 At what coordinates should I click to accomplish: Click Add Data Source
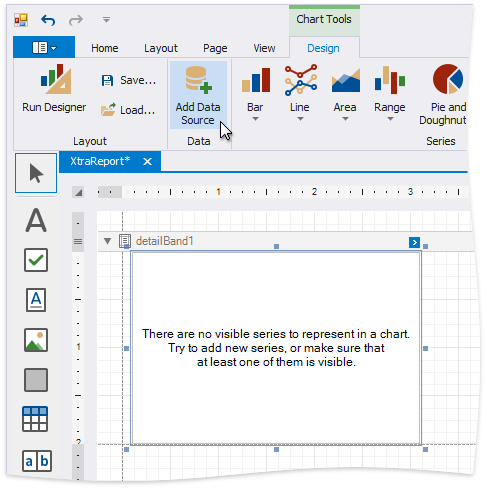click(x=198, y=95)
